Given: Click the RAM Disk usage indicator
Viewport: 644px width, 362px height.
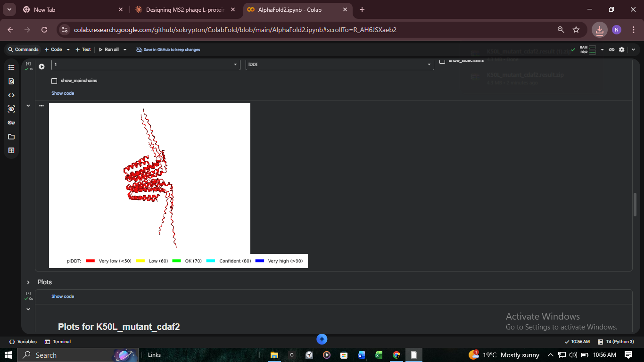Looking at the screenshot, I should pyautogui.click(x=588, y=49).
